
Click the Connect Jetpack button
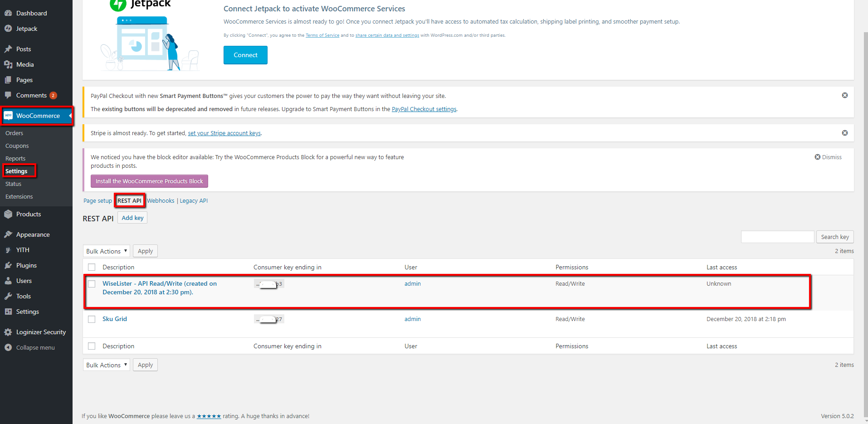tap(245, 55)
